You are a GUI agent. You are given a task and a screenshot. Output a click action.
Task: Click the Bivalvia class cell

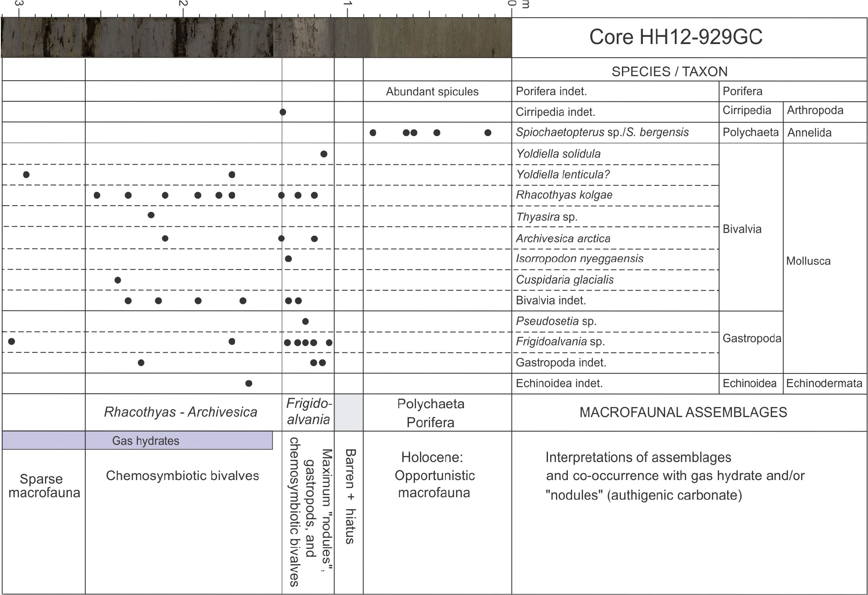click(x=742, y=229)
